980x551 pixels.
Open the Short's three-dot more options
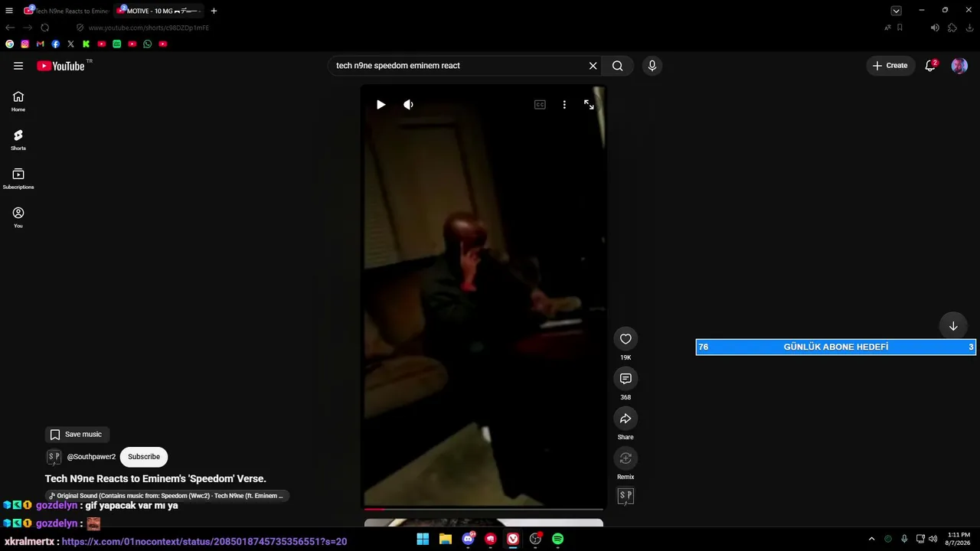[564, 105]
